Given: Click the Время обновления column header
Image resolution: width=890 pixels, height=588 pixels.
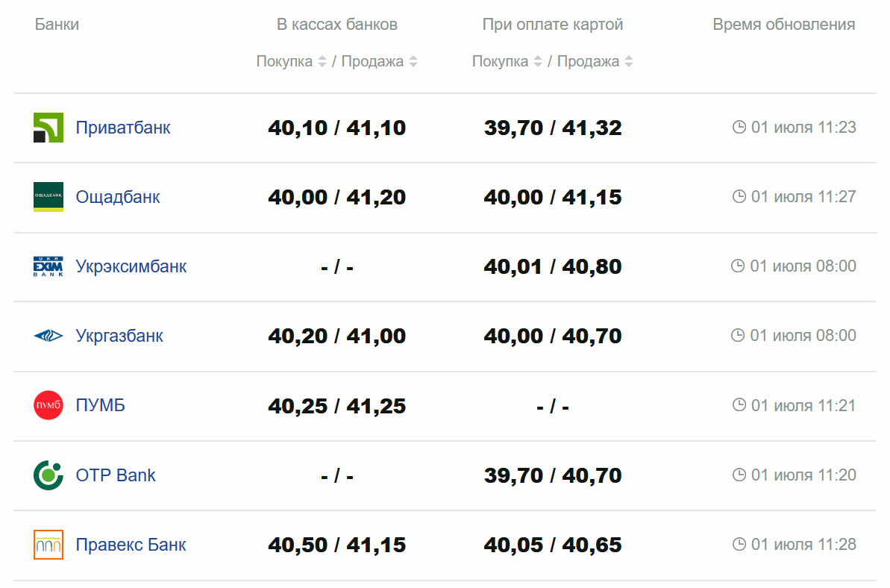Looking at the screenshot, I should (783, 25).
